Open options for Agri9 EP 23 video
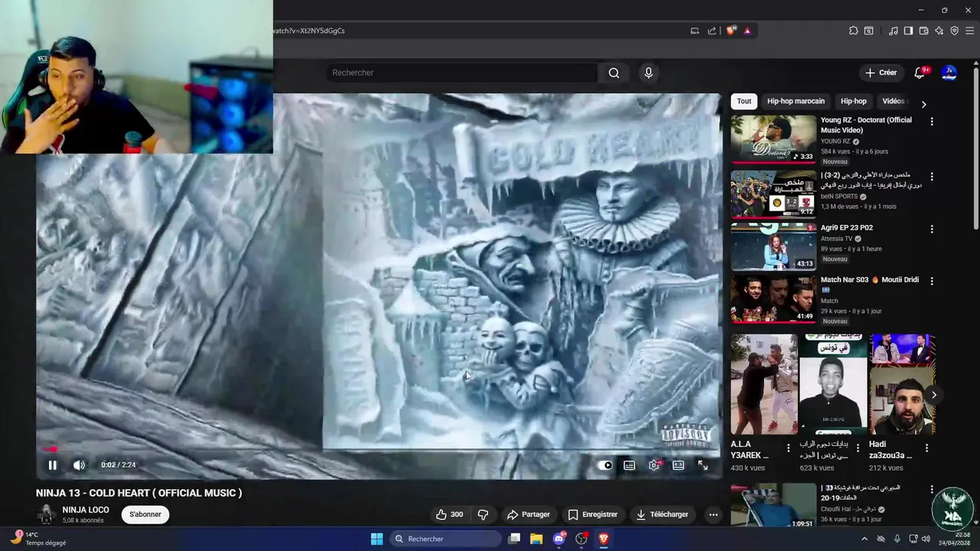The image size is (980, 551). [x=932, y=229]
